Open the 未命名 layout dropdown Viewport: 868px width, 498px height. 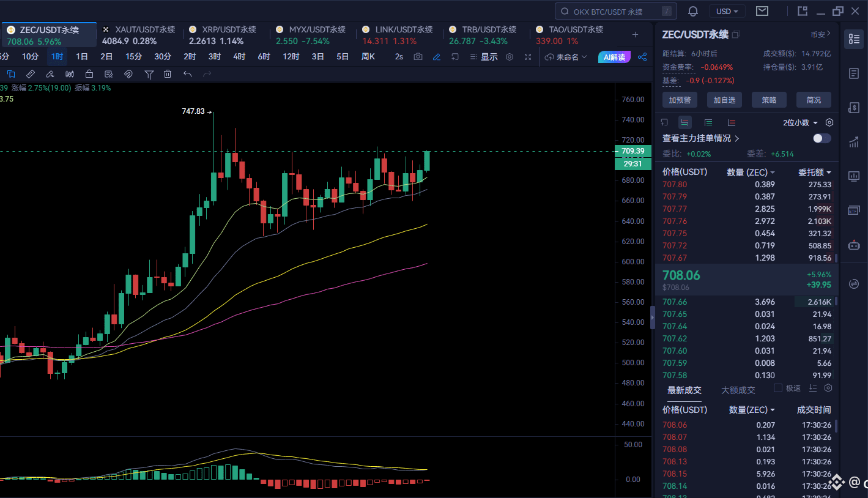(x=566, y=57)
